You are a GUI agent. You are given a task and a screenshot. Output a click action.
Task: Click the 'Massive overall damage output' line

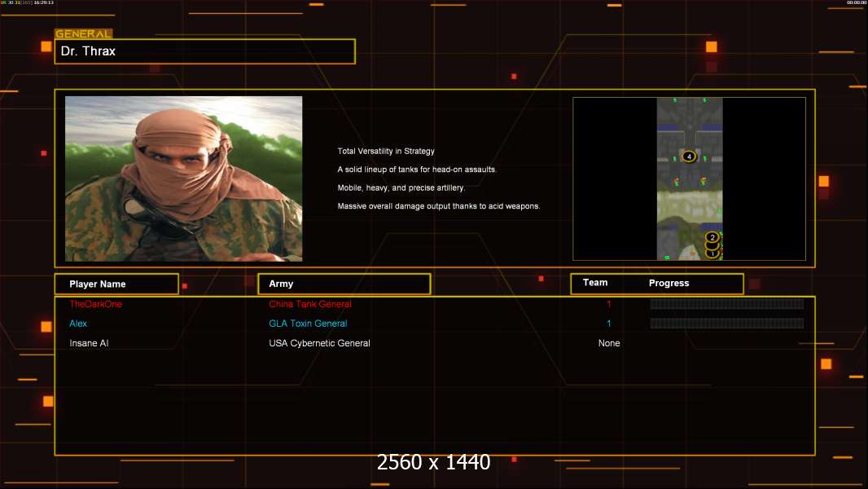439,206
